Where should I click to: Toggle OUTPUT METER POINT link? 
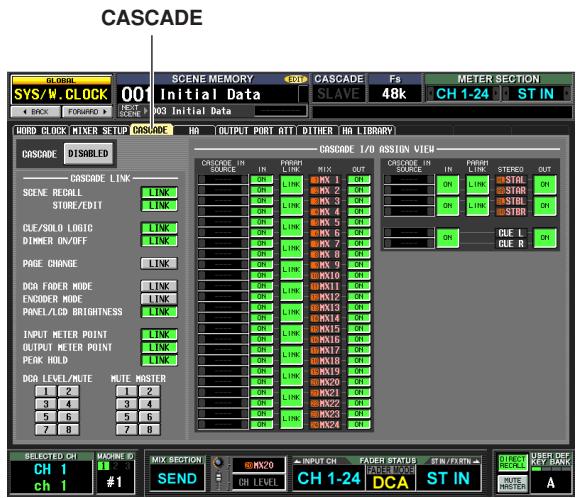(159, 347)
